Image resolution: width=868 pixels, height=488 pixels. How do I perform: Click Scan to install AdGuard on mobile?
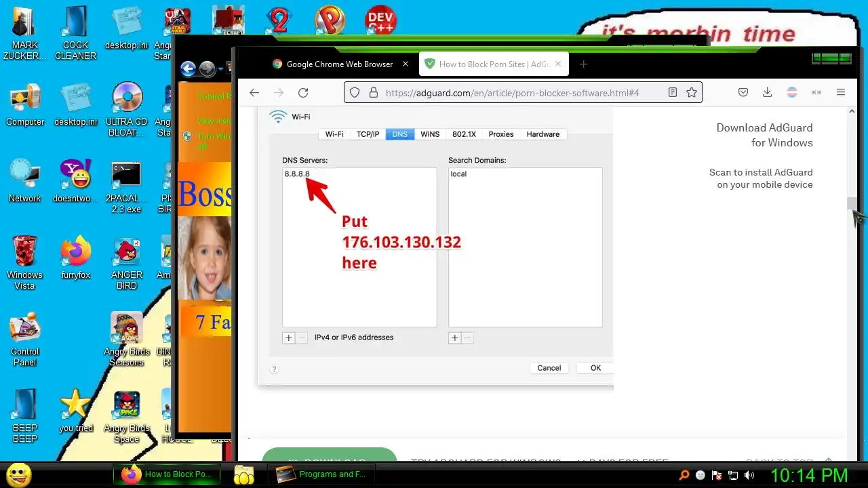coord(761,178)
